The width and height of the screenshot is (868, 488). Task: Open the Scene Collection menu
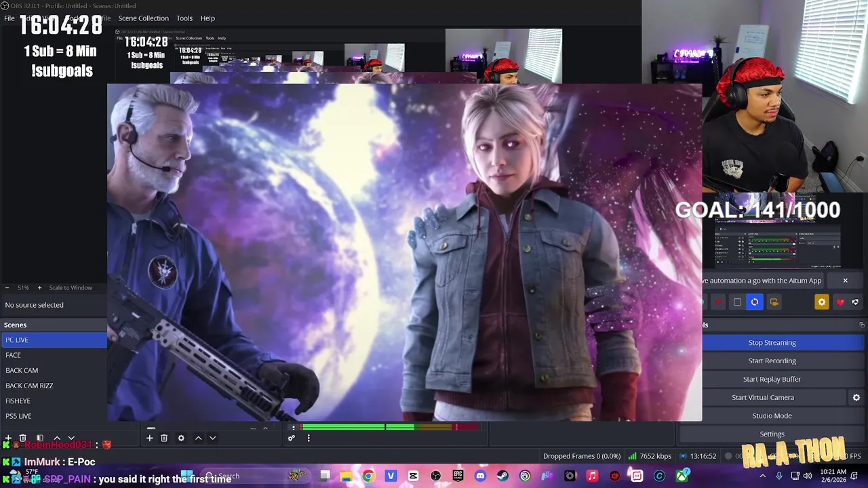click(x=143, y=18)
